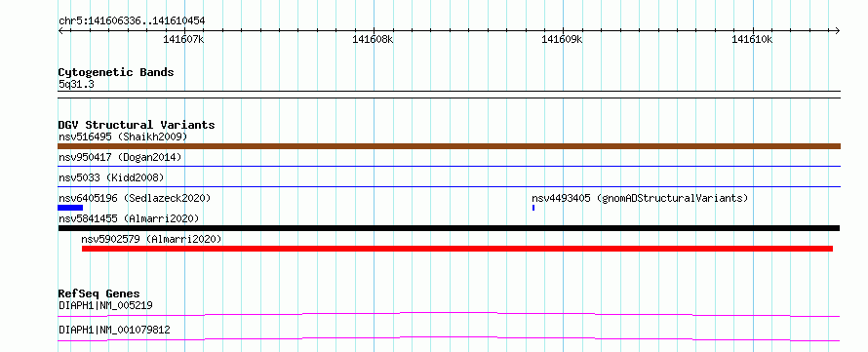Open the nsv950417 (Dogan2014) variant label
Screen dimensions: 868x352
(120, 157)
